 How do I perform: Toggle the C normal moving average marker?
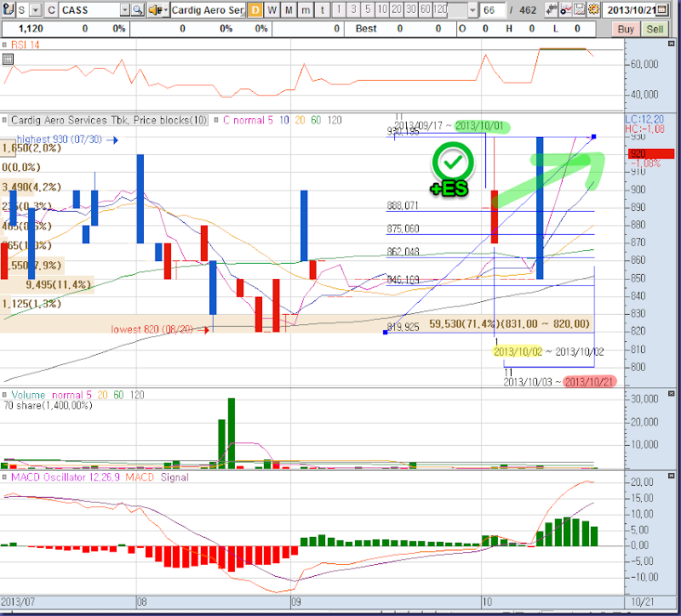click(x=217, y=120)
